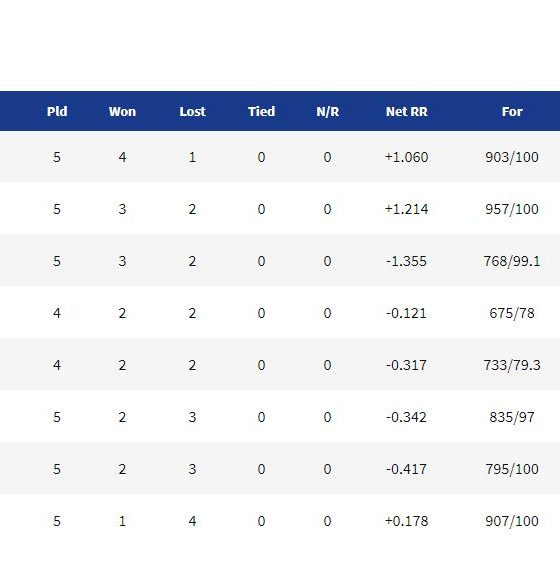Screen dimensions: 560x587
Task: Select the -1.355 net run rate cell
Action: 407,261
